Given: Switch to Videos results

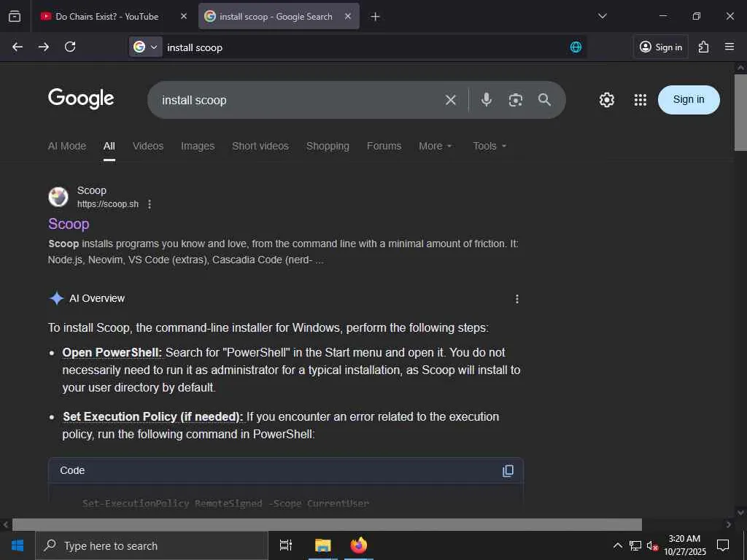Looking at the screenshot, I should pos(148,146).
